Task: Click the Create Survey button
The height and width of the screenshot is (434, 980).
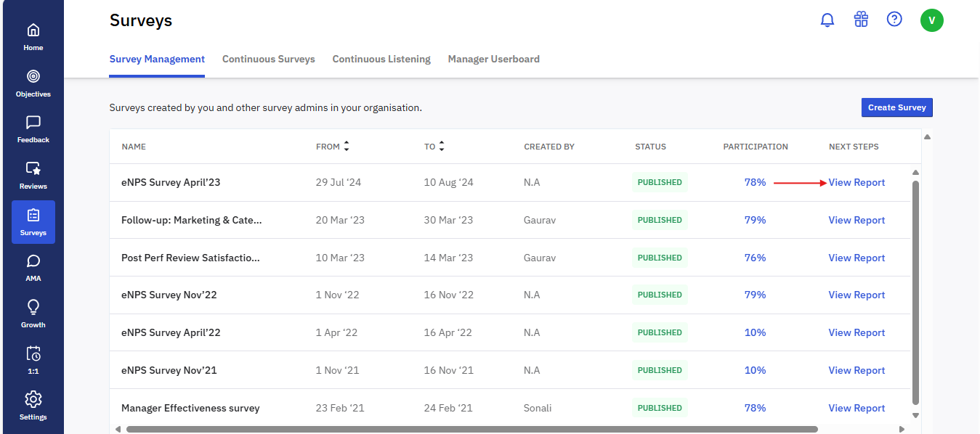Action: 896,107
